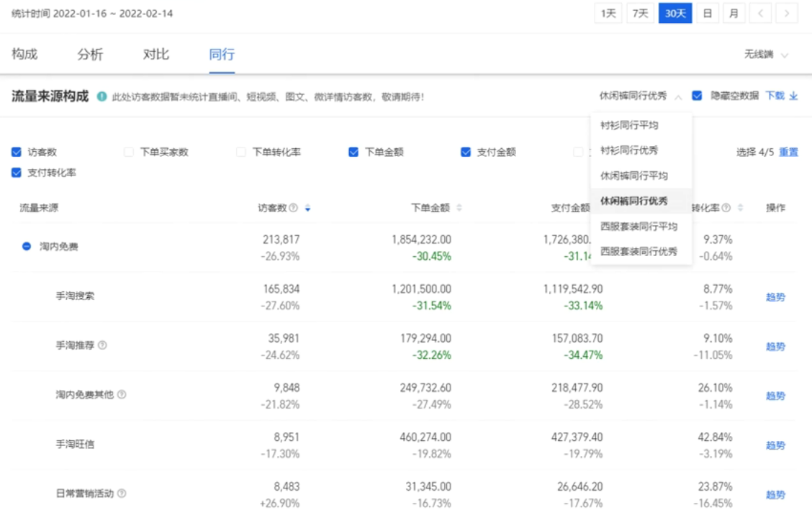812x518 pixels.
Task: Click help icon next to 访客数 column header
Action: pyautogui.click(x=293, y=208)
